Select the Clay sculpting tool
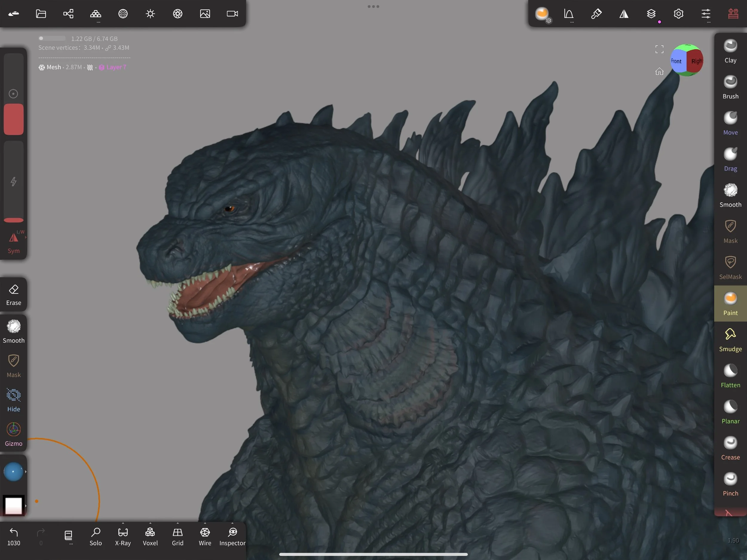The width and height of the screenshot is (747, 560). pos(730,51)
